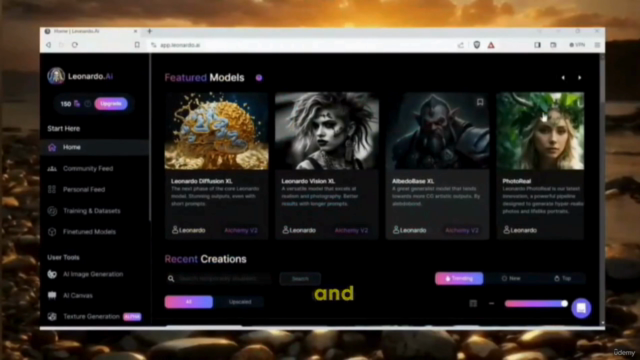The height and width of the screenshot is (360, 640).
Task: Click the AI Image Generation icon
Action: [x=52, y=274]
